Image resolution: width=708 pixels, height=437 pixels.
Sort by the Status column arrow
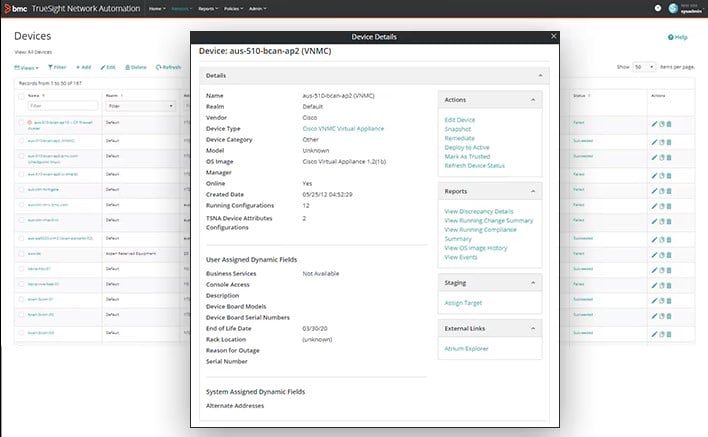coord(589,96)
